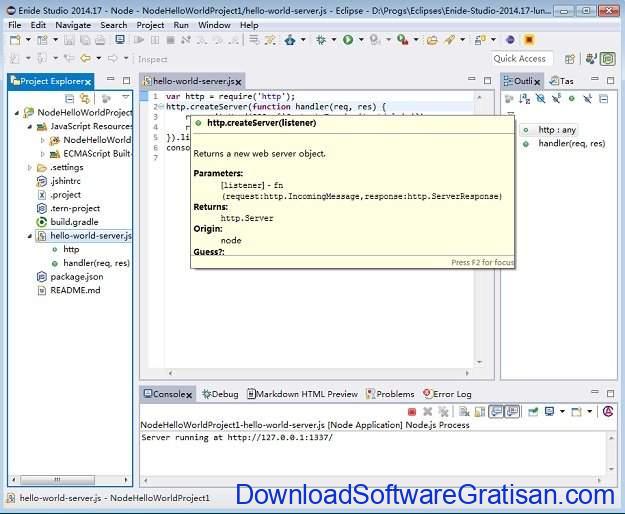Open the New wizard dropdown arrow
This screenshot has width=625, height=514.
[28, 40]
